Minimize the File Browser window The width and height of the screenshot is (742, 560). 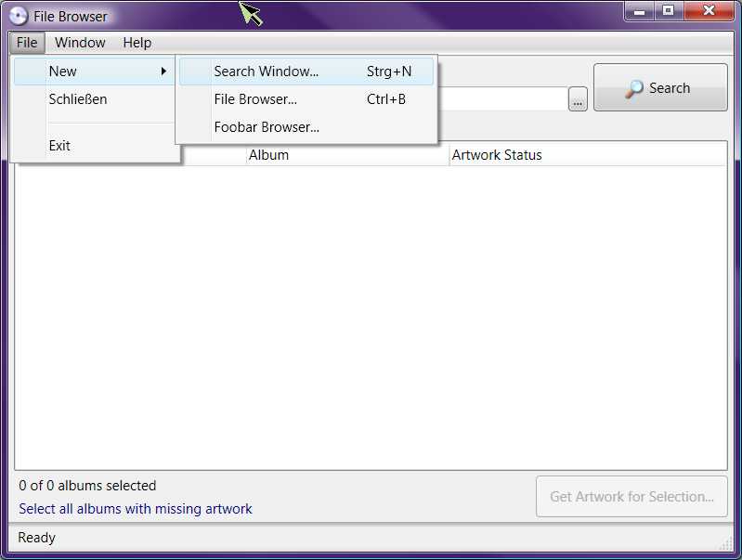click(639, 11)
